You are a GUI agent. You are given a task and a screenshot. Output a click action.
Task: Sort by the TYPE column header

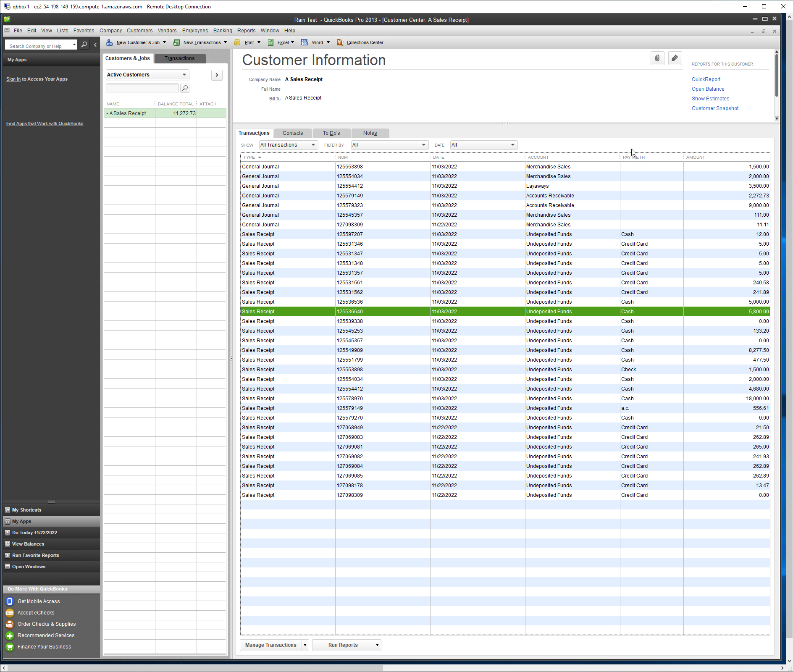click(288, 157)
